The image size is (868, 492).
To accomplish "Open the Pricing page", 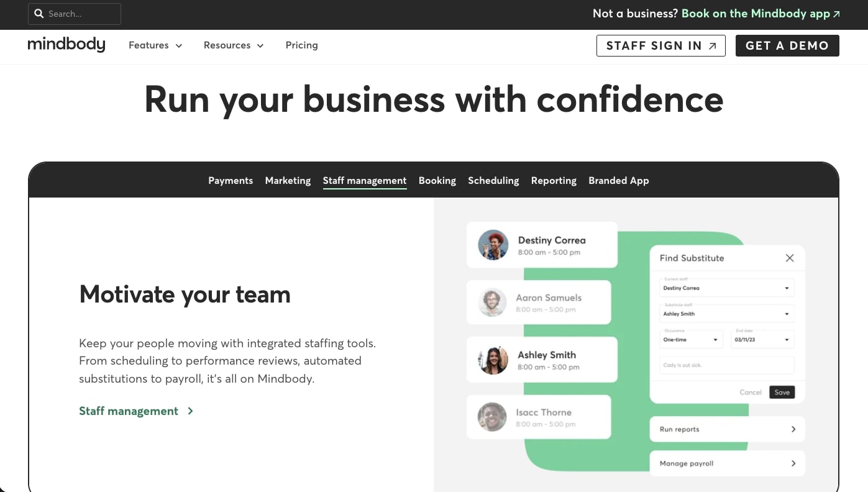I will (301, 45).
